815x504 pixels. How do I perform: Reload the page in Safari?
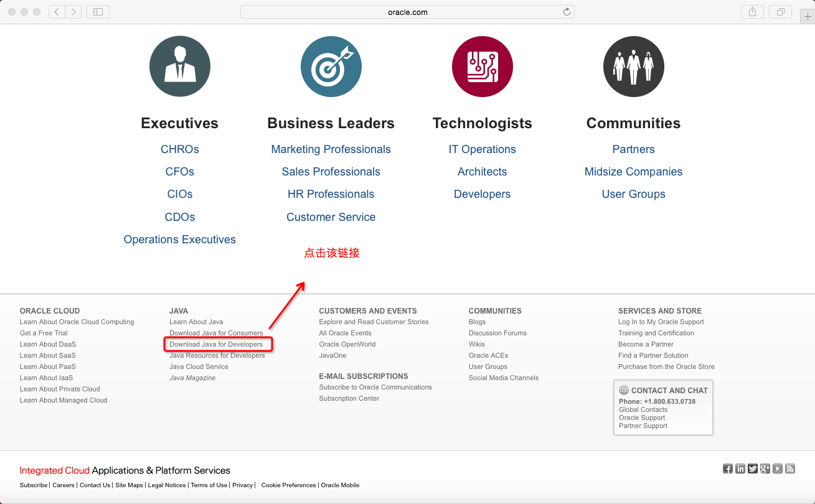tap(567, 12)
